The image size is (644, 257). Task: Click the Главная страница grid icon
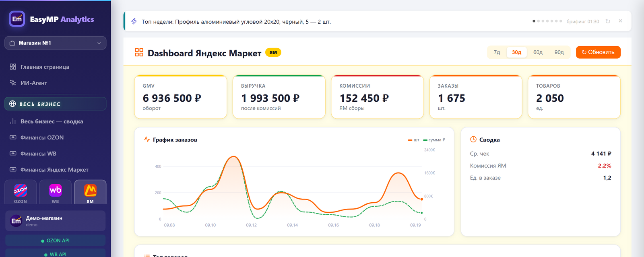(x=13, y=67)
